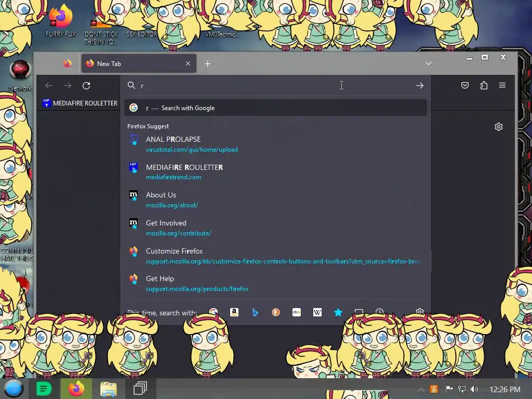Open a new tab with the plus button
Screen dimensions: 532x399
208,64
